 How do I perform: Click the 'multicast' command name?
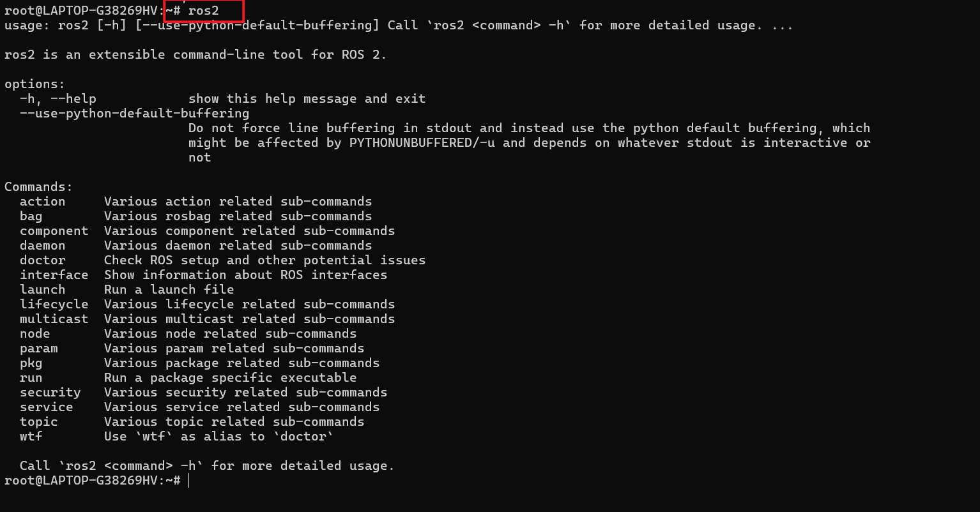click(54, 319)
